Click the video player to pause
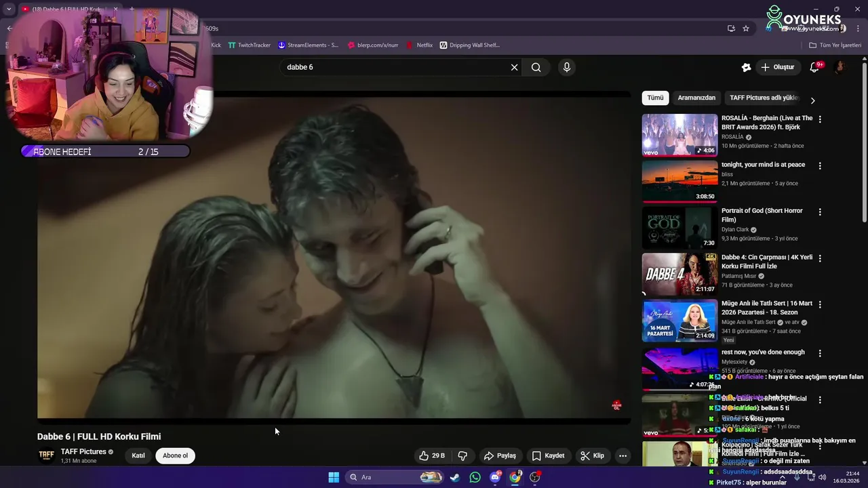This screenshot has height=488, width=868. point(334,256)
